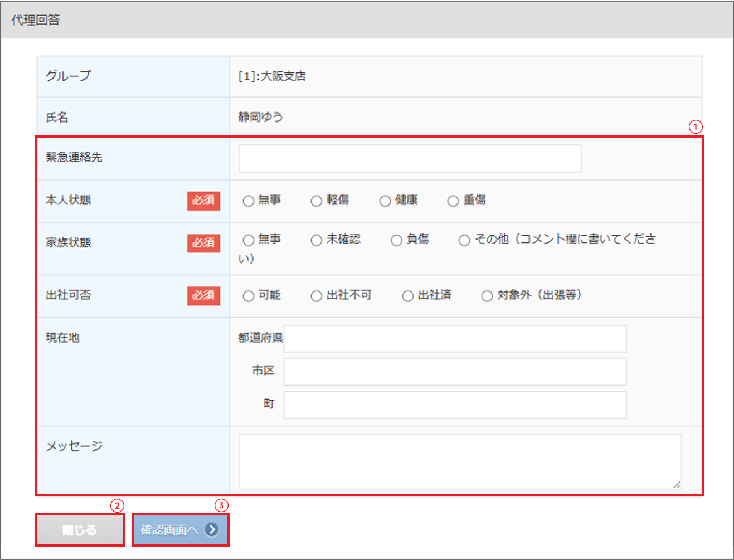Focus the 都道府県 text field
734x560 pixels.
[x=455, y=339]
